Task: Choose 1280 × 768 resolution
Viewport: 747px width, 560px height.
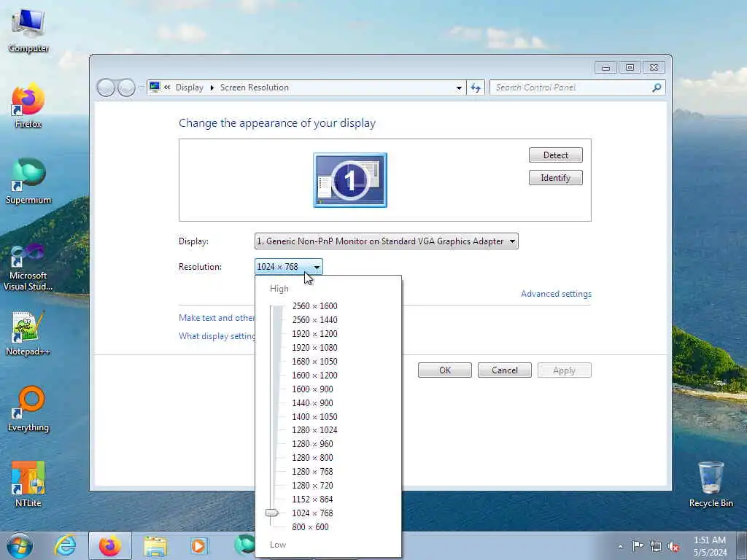Action: (x=312, y=472)
